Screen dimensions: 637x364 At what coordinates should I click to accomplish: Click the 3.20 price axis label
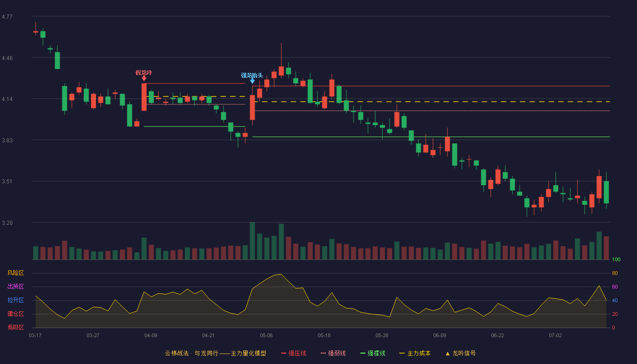7,223
